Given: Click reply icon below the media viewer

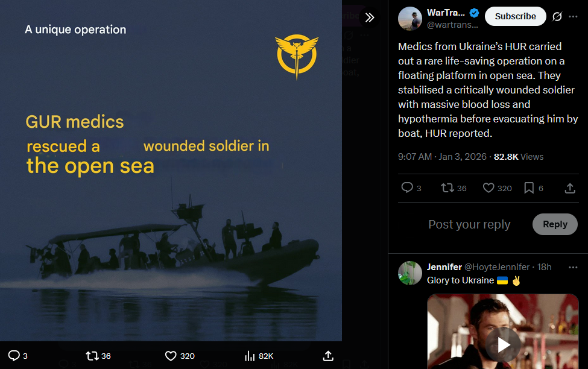Looking at the screenshot, I should [14, 356].
